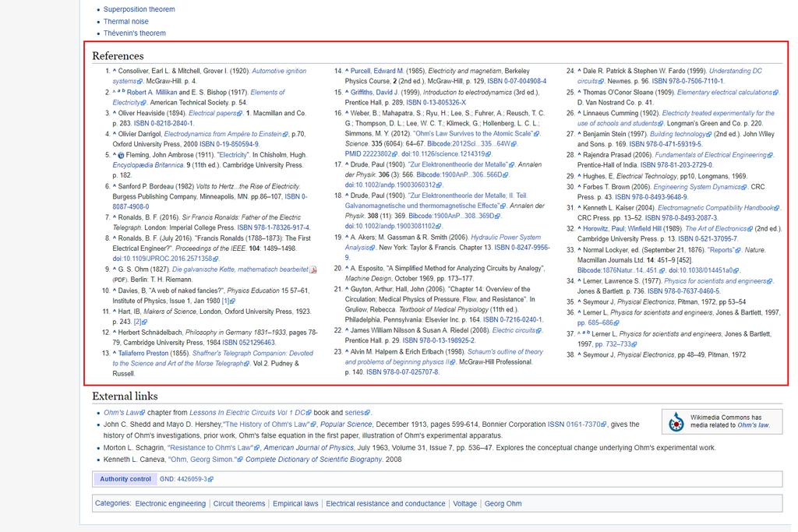Open "The History of Ohm's Law" link
The width and height of the screenshot is (798, 532).
pyautogui.click(x=267, y=425)
